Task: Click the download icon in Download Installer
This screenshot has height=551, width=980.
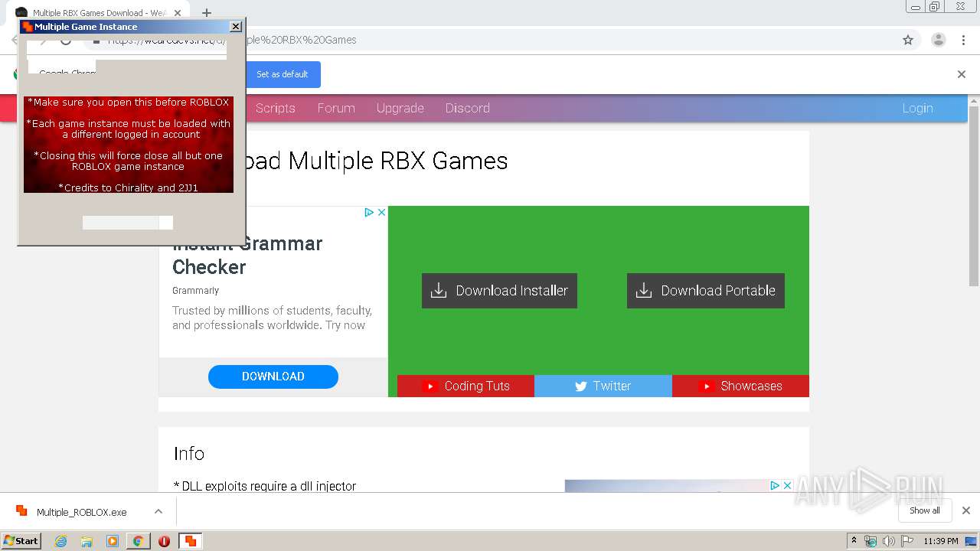Action: 439,291
